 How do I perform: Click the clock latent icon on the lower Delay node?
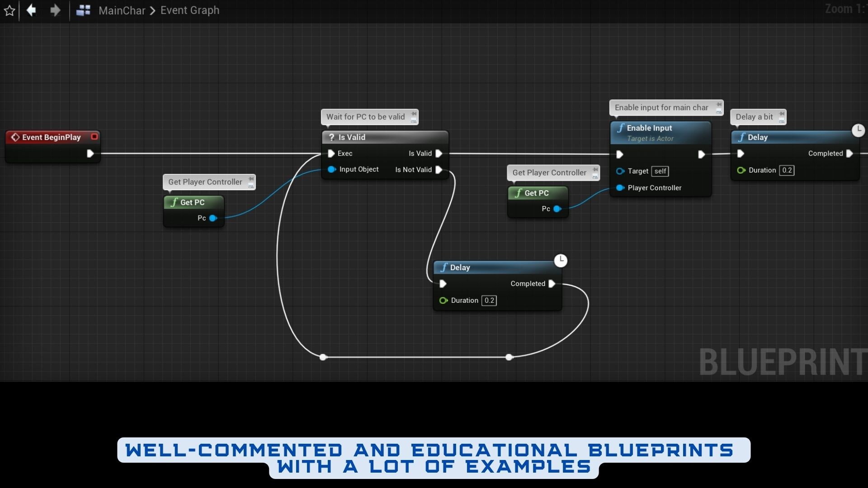coord(561,261)
